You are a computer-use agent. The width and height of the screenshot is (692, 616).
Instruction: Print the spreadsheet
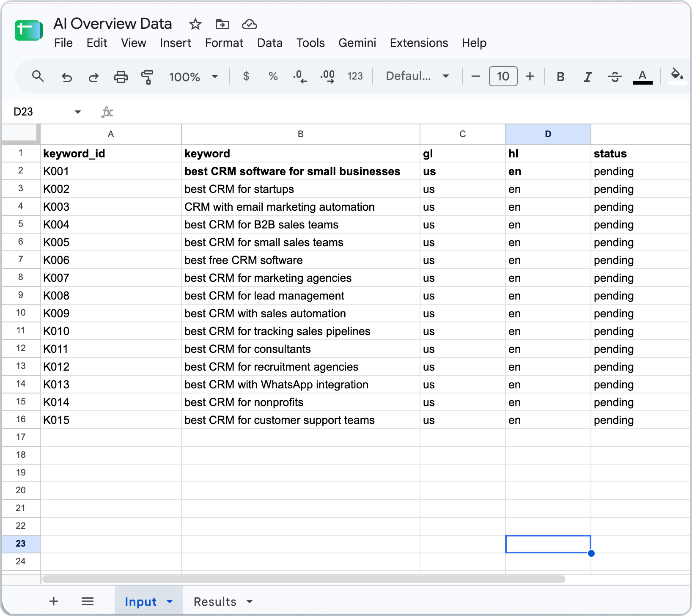point(121,77)
